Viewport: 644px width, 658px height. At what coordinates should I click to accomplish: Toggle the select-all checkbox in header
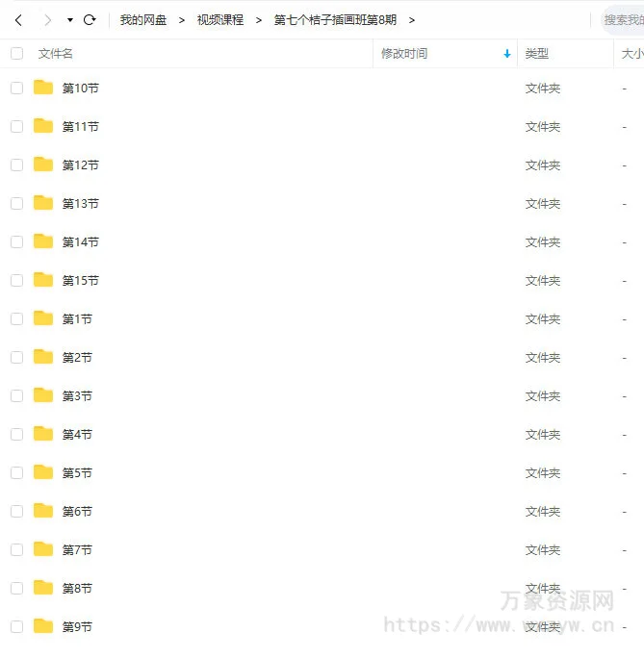click(x=16, y=54)
